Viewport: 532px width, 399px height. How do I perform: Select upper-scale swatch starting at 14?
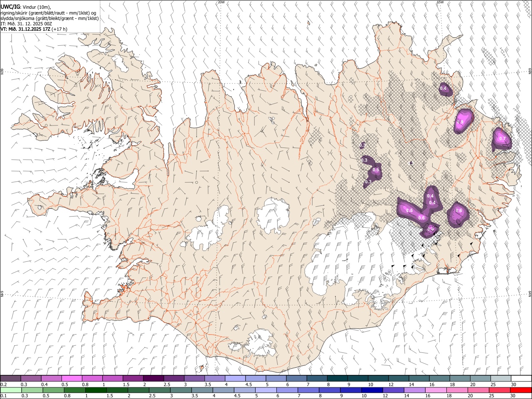click(419, 378)
